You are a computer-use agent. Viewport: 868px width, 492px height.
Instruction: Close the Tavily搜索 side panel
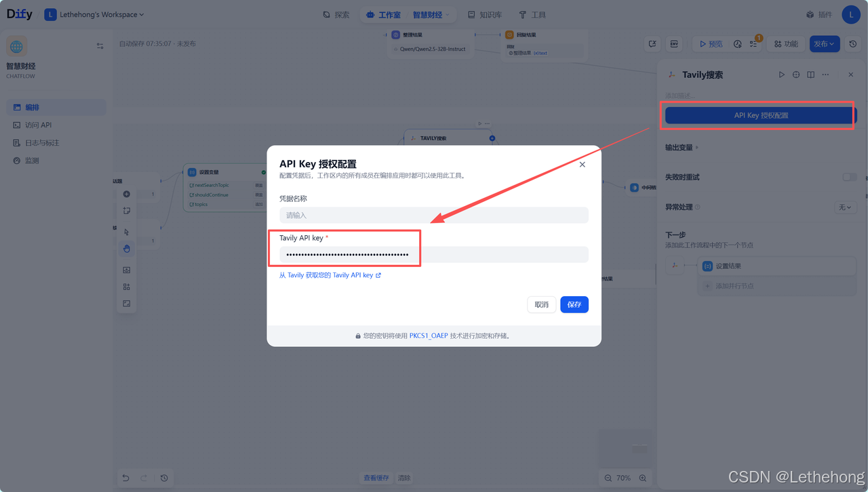click(851, 75)
